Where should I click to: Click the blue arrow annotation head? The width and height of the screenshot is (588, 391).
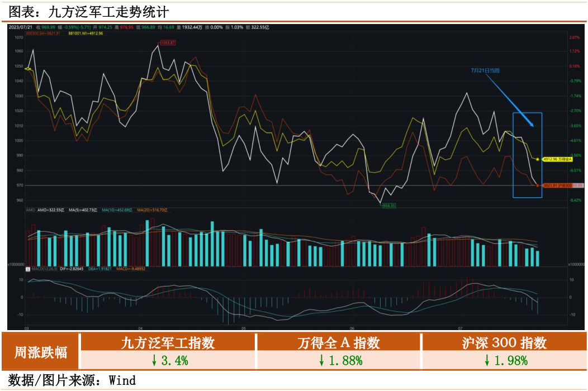[x=533, y=124]
